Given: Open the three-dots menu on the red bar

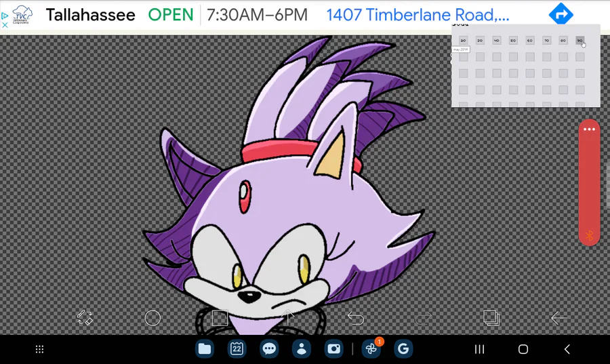Looking at the screenshot, I should click(x=589, y=129).
